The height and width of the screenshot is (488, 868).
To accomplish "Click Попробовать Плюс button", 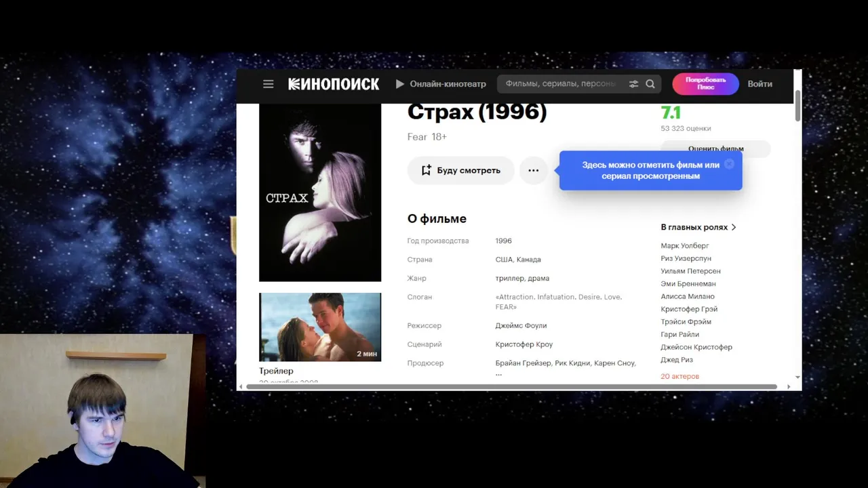I will [705, 84].
